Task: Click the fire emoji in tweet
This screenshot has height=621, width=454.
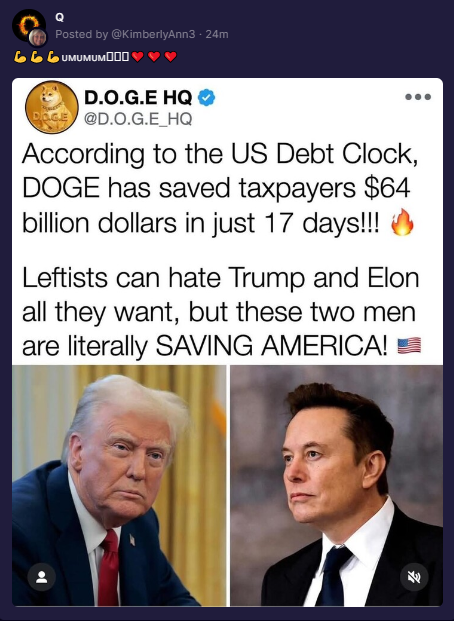Action: click(x=402, y=222)
